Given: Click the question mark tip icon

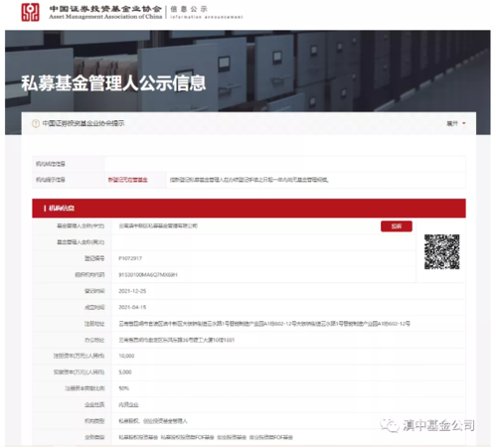Looking at the screenshot, I should pos(36,123).
